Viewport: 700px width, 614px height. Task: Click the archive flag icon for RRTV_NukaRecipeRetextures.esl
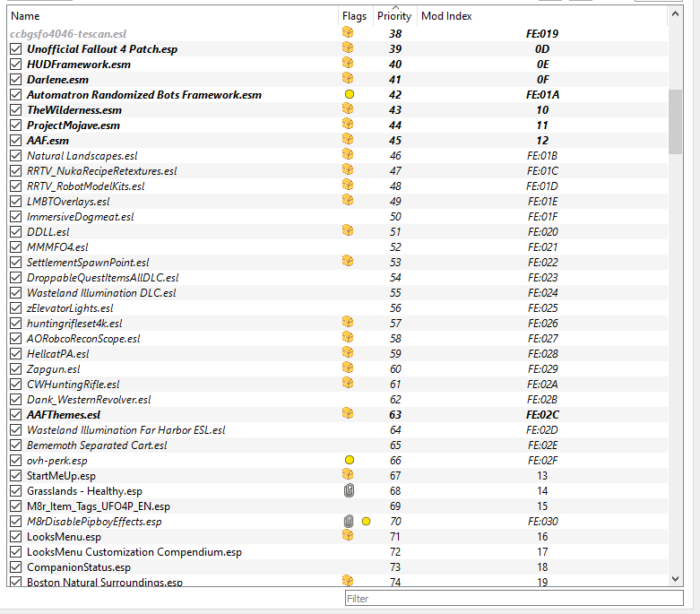pos(348,169)
